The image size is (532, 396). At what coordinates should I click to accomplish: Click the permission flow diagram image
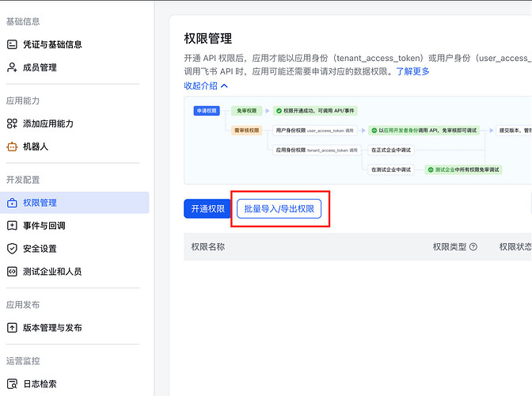click(358, 140)
